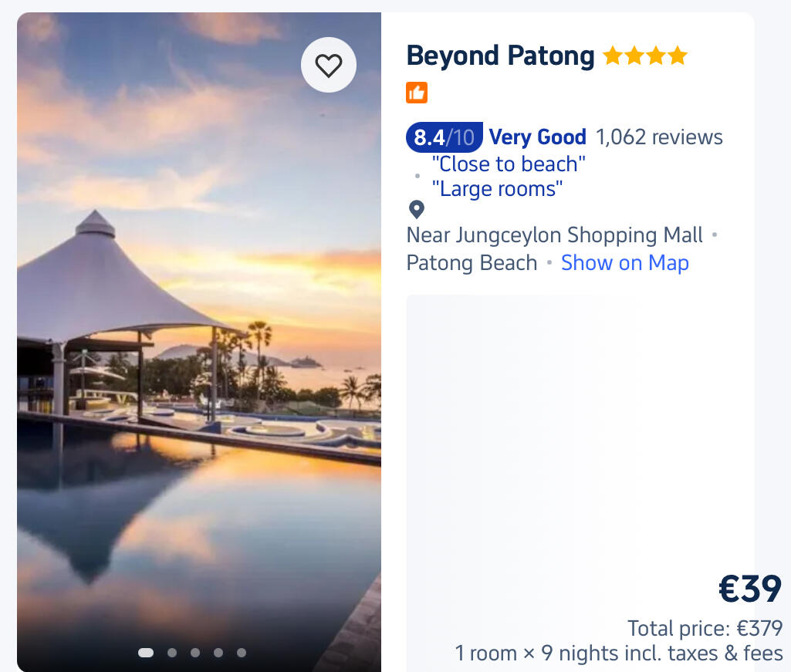791x672 pixels.
Task: Click the location pin icon
Action: [417, 209]
